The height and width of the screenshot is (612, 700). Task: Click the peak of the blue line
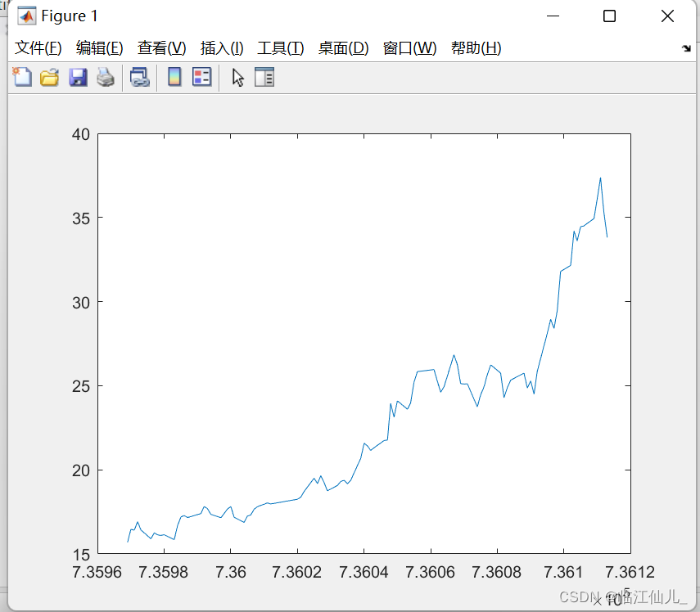600,178
